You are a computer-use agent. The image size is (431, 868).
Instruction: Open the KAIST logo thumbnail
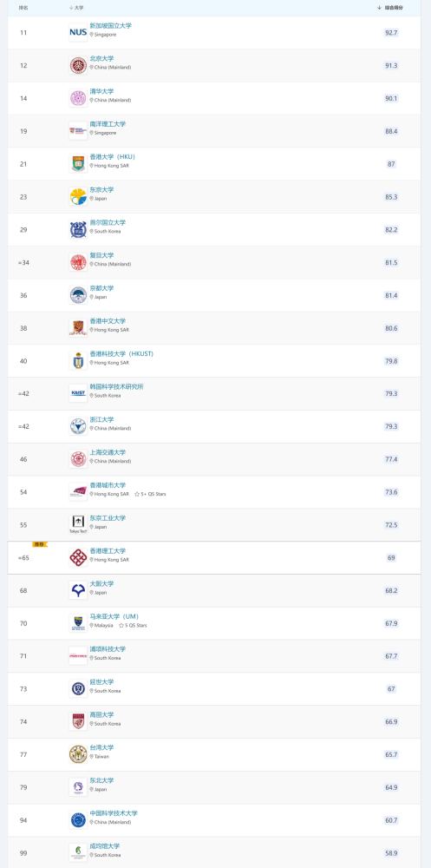78,393
